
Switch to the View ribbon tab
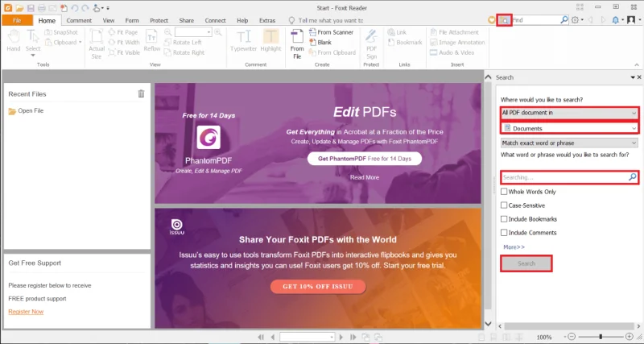pyautogui.click(x=109, y=20)
